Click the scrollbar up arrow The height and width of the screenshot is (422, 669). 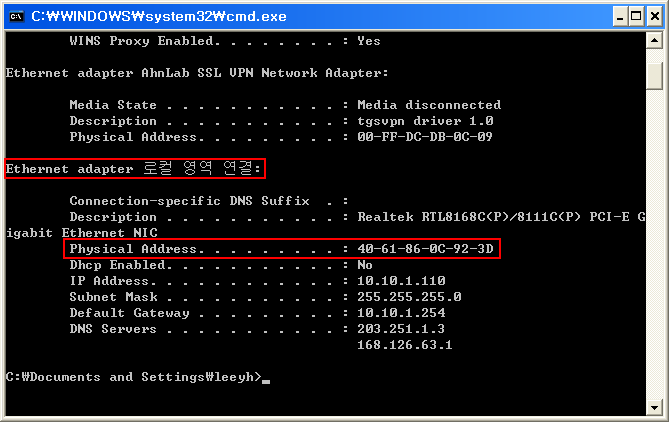pyautogui.click(x=654, y=40)
